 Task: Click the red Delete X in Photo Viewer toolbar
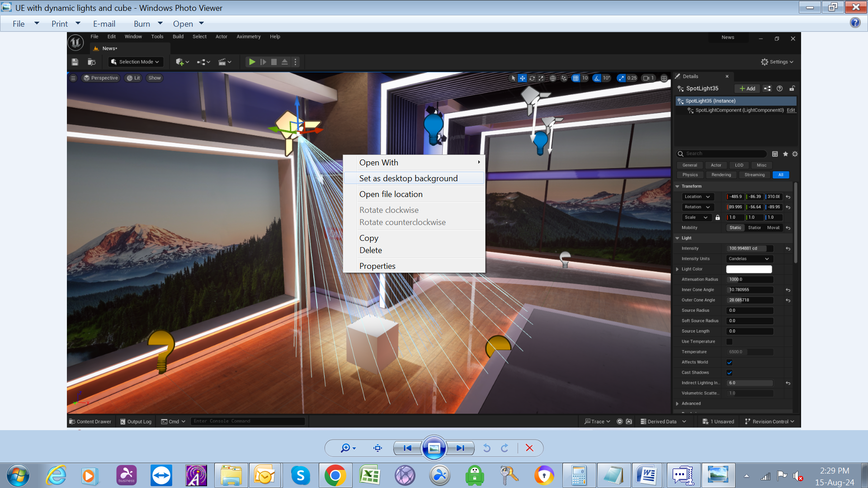click(529, 448)
